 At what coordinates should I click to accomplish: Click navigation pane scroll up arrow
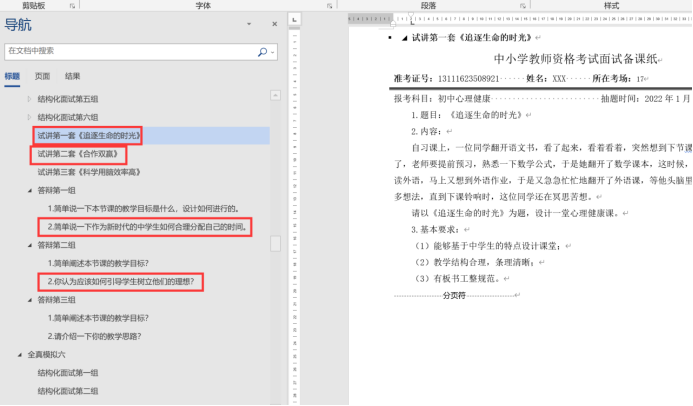click(275, 96)
